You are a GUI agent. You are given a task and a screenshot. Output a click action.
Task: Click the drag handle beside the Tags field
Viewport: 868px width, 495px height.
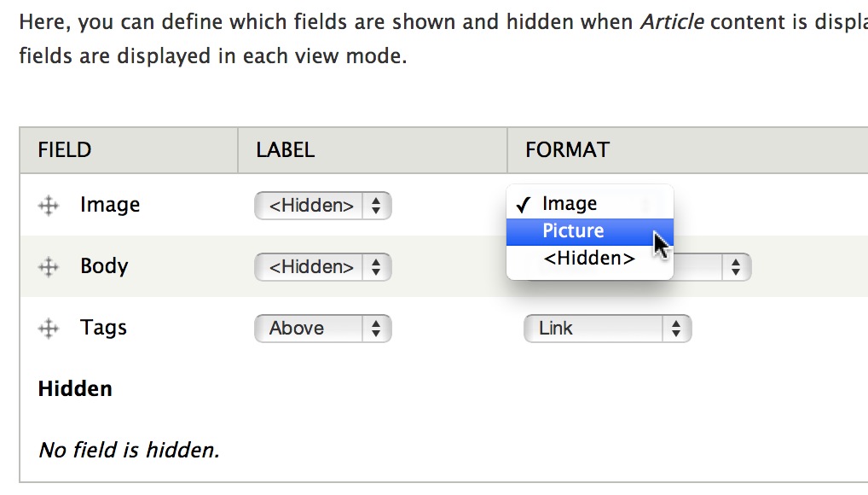[x=49, y=328]
